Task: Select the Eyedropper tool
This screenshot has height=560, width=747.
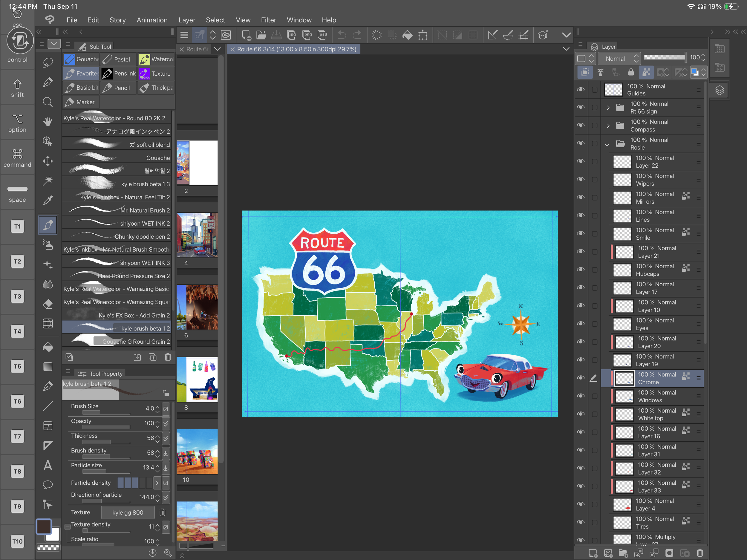Action: tap(48, 201)
